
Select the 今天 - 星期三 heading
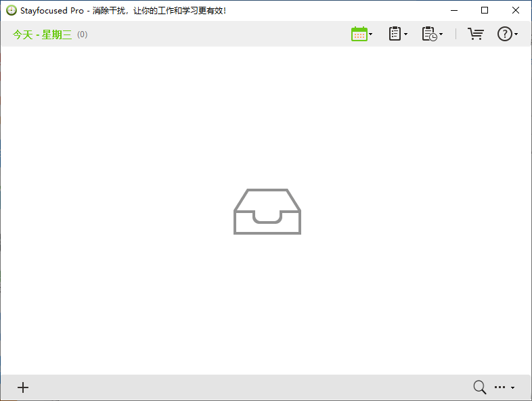[43, 34]
